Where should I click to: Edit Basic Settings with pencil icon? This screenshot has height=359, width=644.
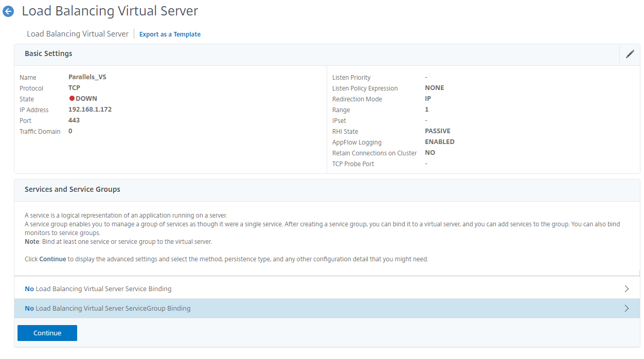(630, 54)
